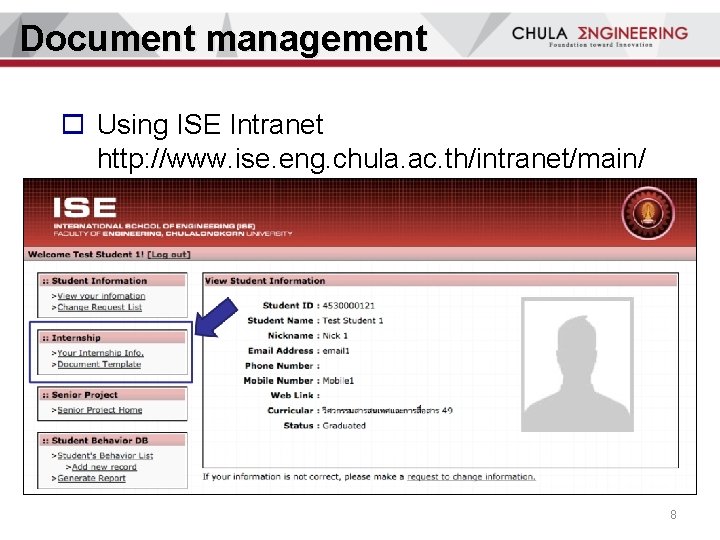
Task: Select Student ID value 4530000121
Action: pos(349,305)
